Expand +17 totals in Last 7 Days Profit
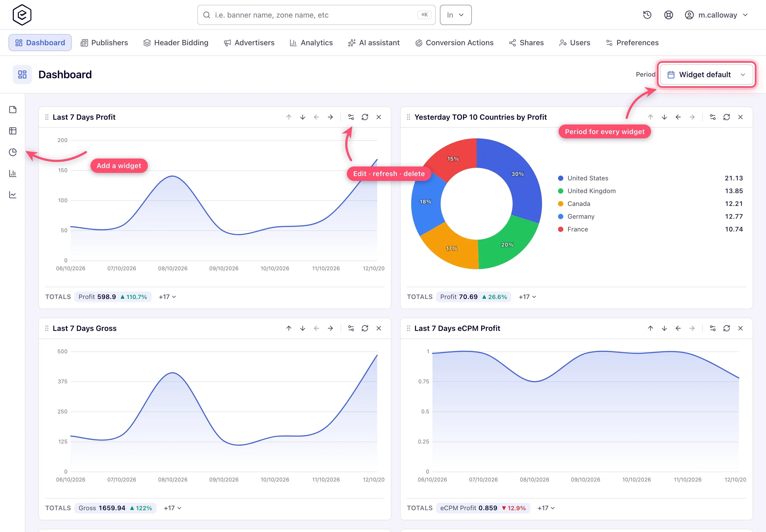The height and width of the screenshot is (532, 766). 167,297
